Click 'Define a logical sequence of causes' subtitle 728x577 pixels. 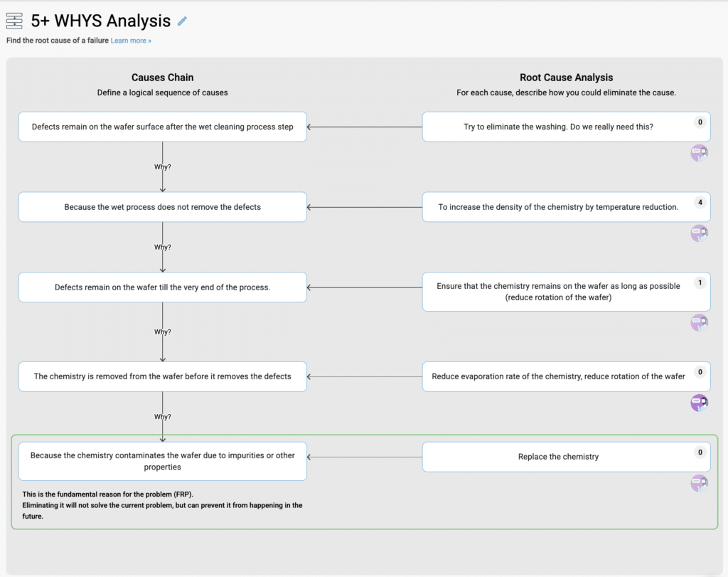tap(163, 92)
